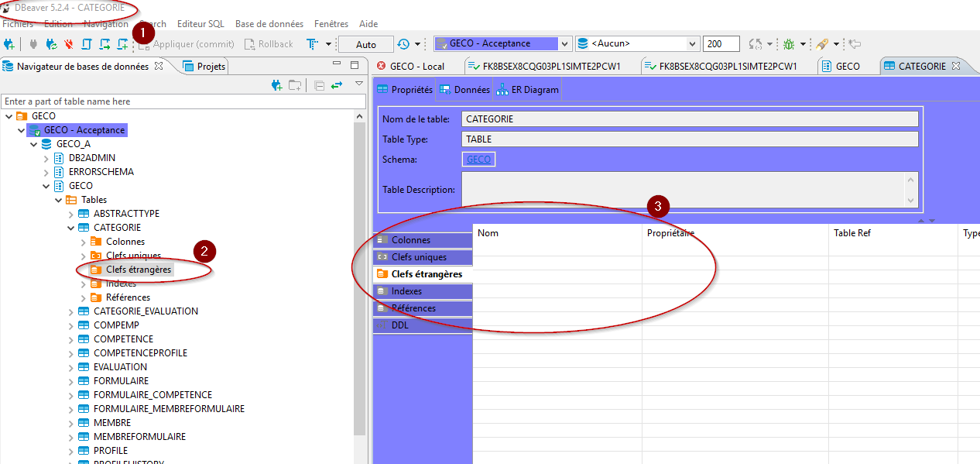Click the collapse all icon in navigator

click(x=320, y=85)
